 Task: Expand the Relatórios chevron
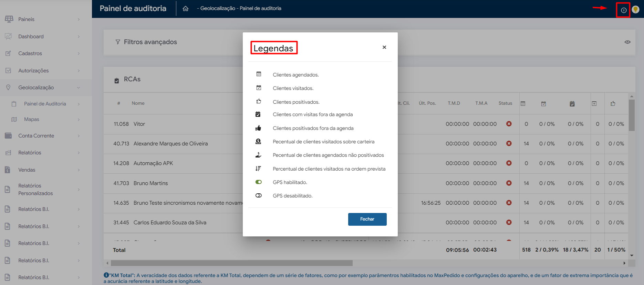click(x=79, y=153)
